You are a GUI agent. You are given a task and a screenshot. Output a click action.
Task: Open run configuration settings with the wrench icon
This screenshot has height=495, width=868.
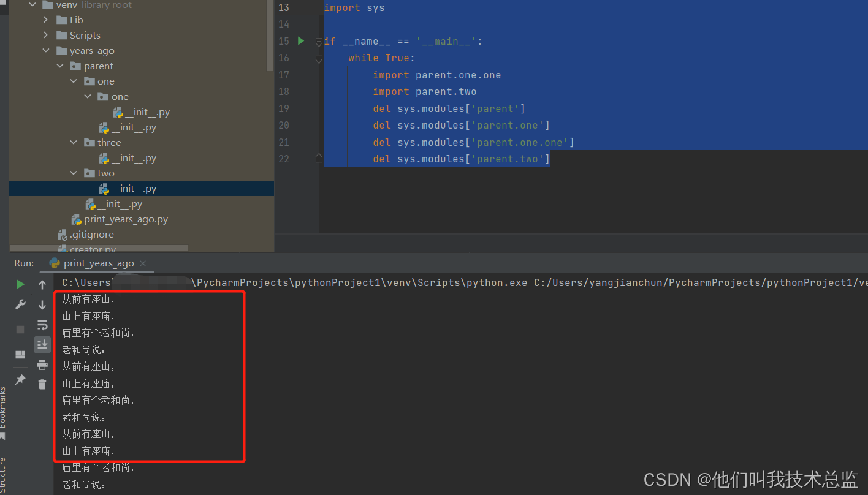click(20, 304)
